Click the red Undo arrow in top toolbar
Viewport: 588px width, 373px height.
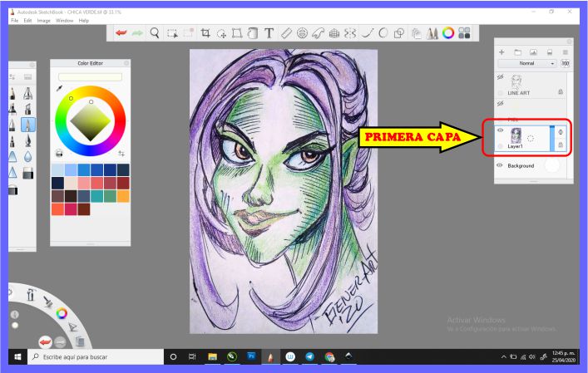click(x=121, y=33)
